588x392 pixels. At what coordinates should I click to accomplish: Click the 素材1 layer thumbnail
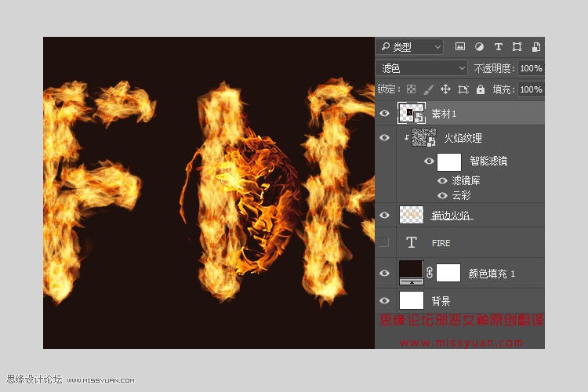[x=412, y=113]
